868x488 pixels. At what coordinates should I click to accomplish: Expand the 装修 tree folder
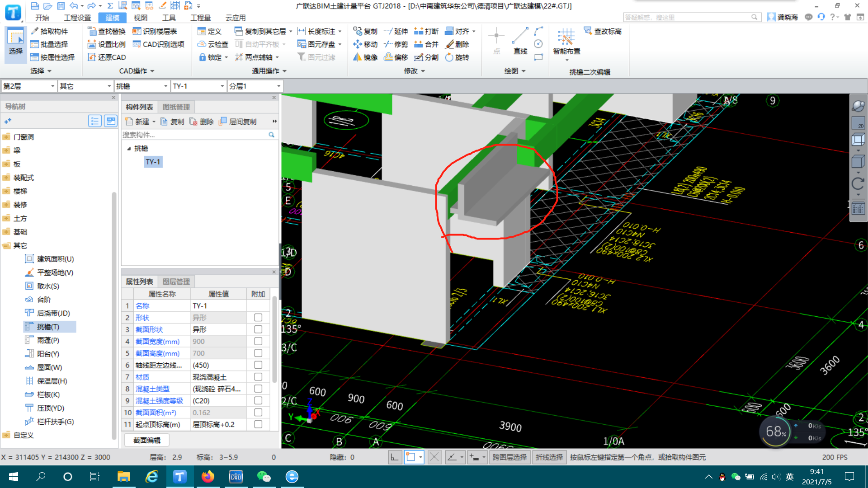(x=6, y=205)
